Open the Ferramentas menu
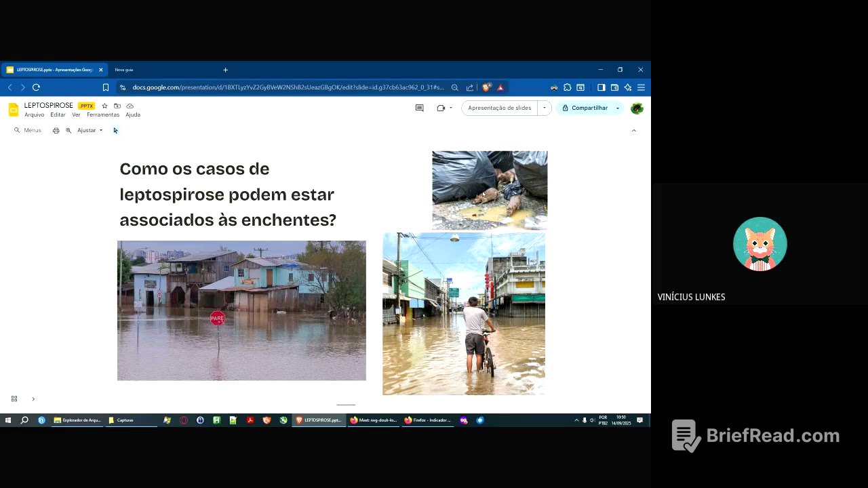868x488 pixels. click(103, 115)
